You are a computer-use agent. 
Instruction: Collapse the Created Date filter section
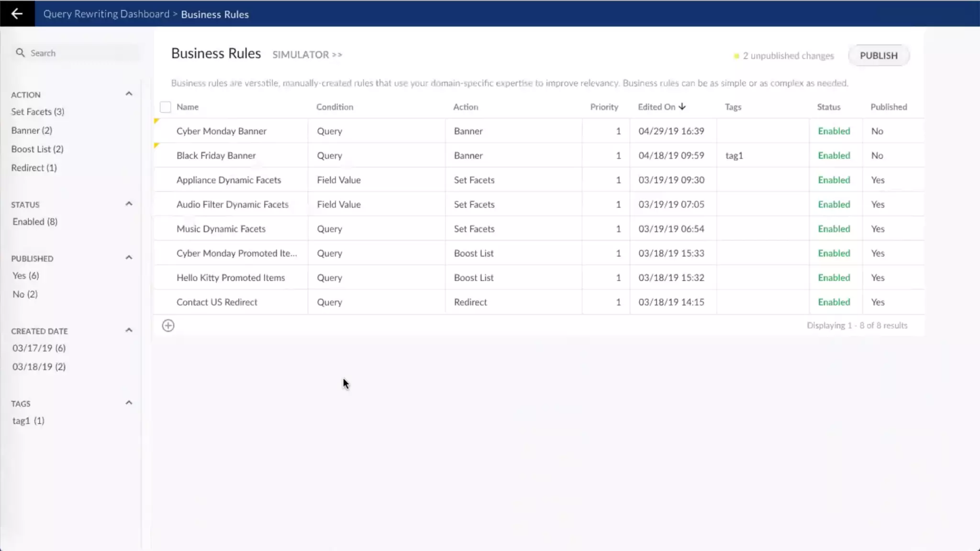click(129, 331)
